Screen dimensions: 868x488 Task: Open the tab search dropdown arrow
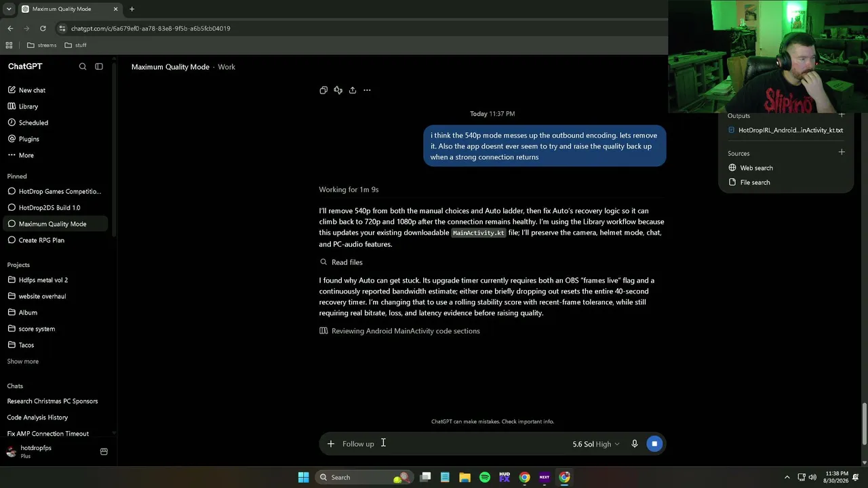click(x=9, y=9)
